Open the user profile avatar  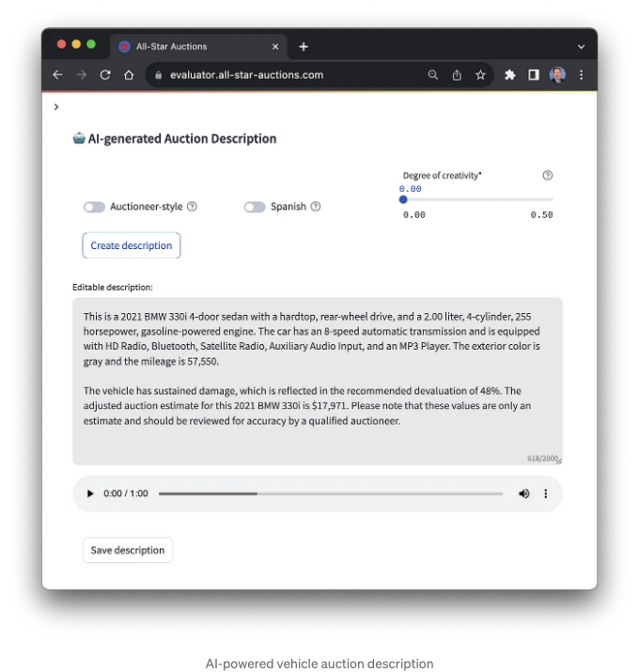click(x=557, y=75)
